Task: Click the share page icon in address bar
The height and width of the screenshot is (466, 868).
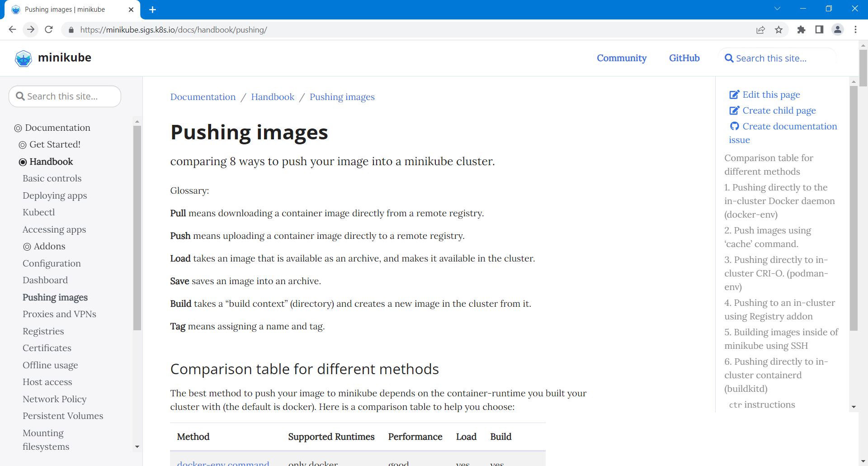Action: pyautogui.click(x=760, y=30)
